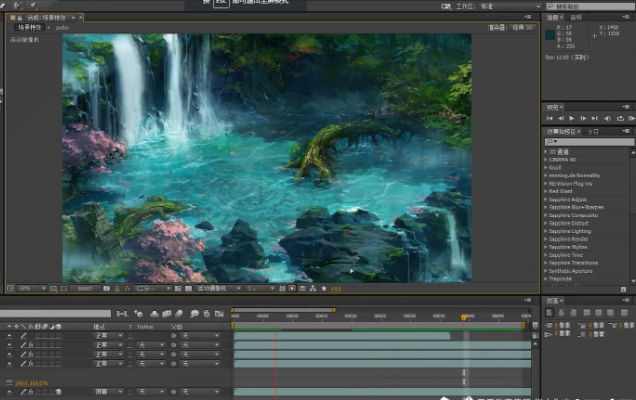Click the play button in the preview panel
This screenshot has height=400, width=636.
click(x=570, y=118)
